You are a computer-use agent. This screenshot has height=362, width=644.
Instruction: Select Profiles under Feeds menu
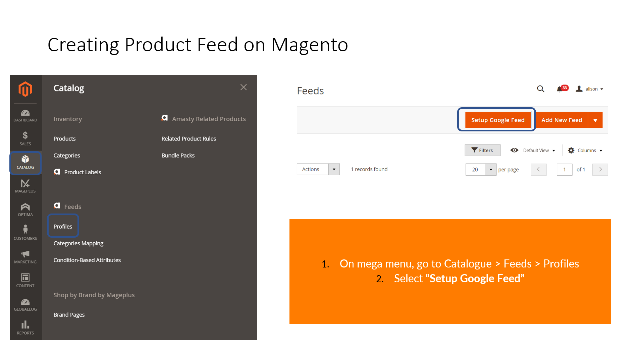(63, 227)
